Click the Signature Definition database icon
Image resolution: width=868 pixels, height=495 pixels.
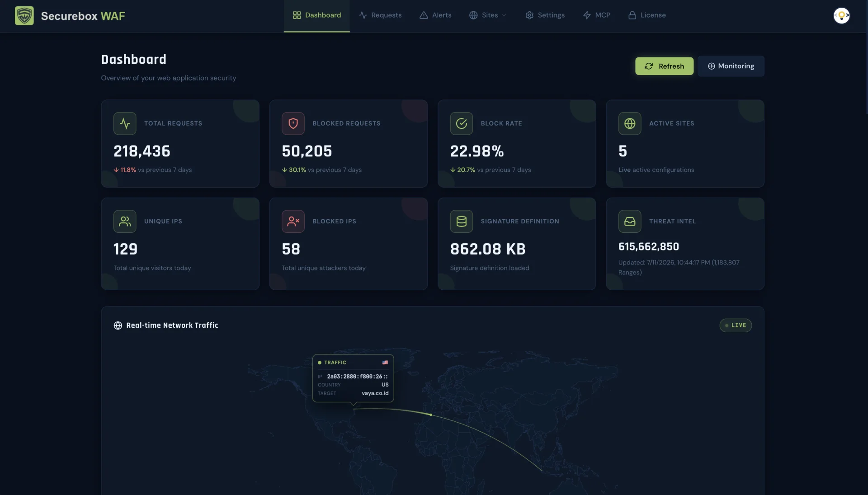461,222
